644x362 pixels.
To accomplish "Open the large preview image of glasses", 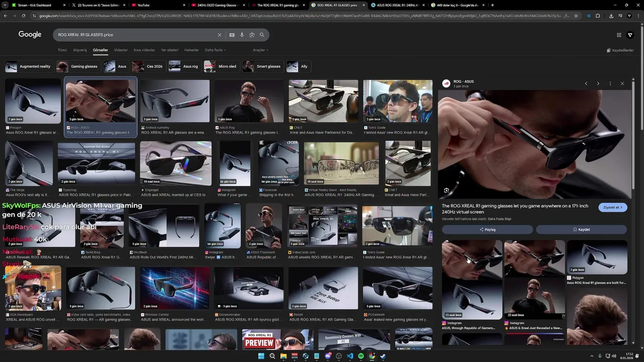I will tap(534, 144).
